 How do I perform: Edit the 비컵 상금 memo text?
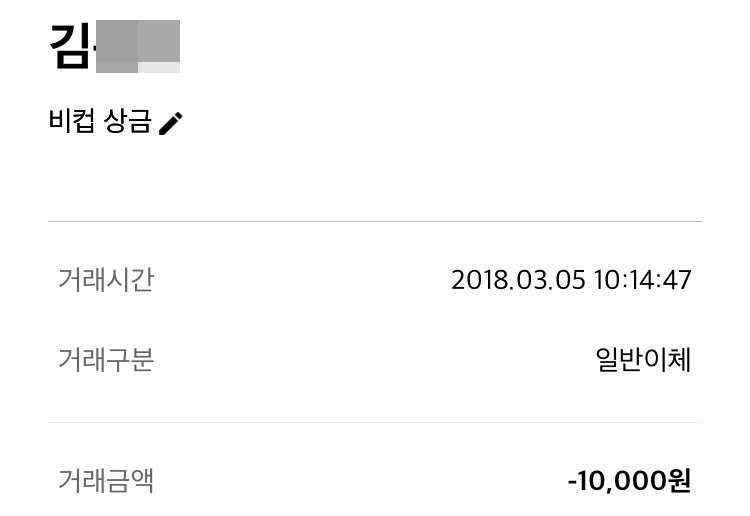(100, 121)
